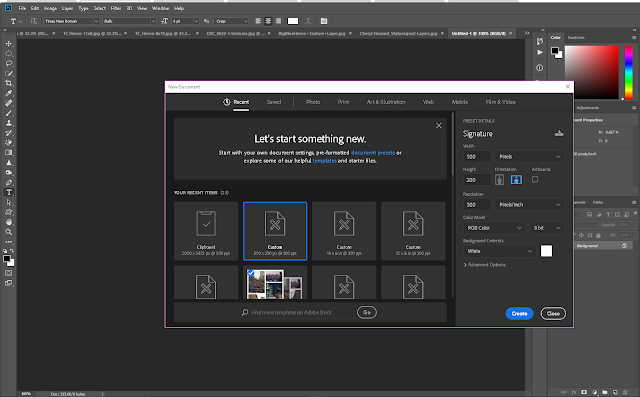The image size is (640, 397).
Task: Create warped text icon
Action: coord(309,21)
